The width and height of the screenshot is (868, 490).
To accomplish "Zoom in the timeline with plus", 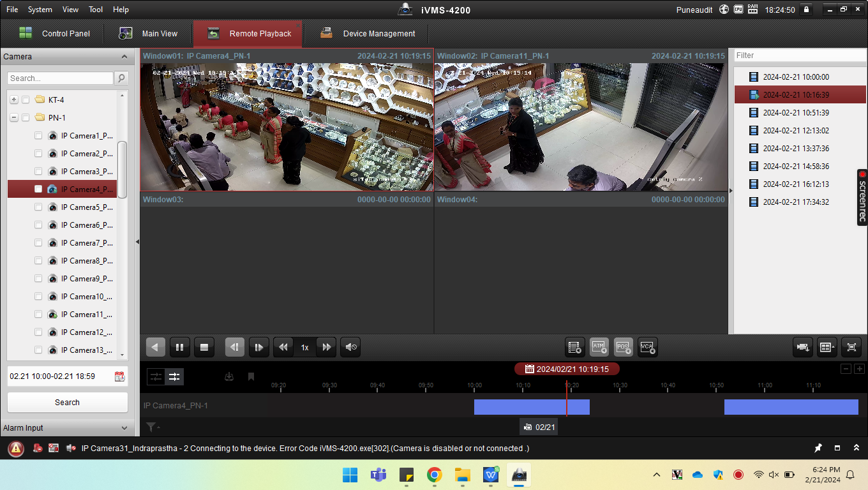I will pyautogui.click(x=860, y=369).
